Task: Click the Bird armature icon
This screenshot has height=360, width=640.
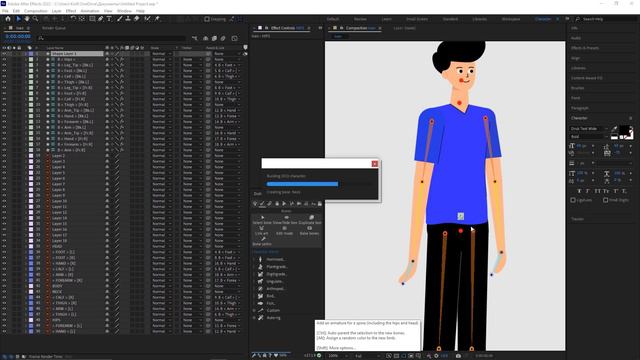Action: pos(260,296)
